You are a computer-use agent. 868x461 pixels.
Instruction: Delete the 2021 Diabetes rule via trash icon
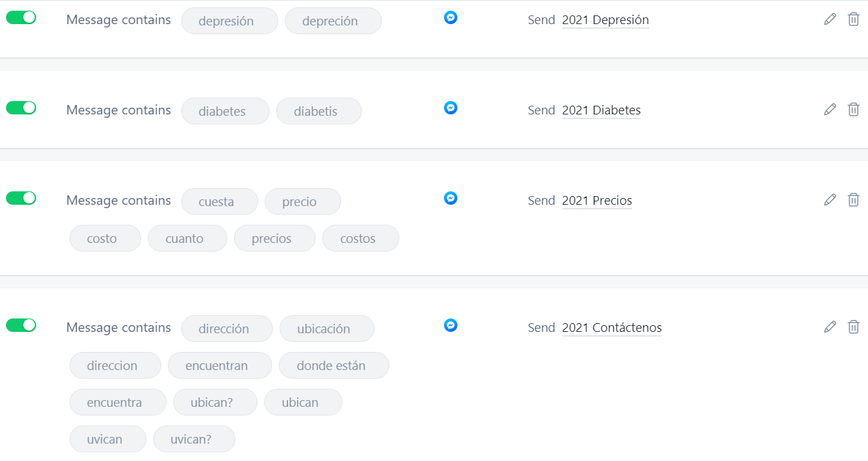click(x=853, y=110)
